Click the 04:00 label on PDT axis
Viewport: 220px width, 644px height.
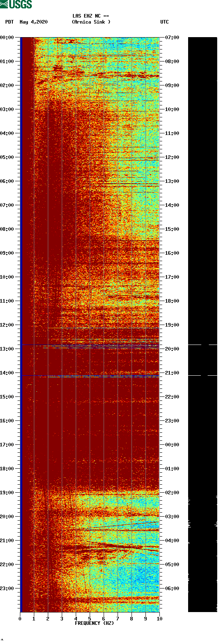tap(7, 133)
